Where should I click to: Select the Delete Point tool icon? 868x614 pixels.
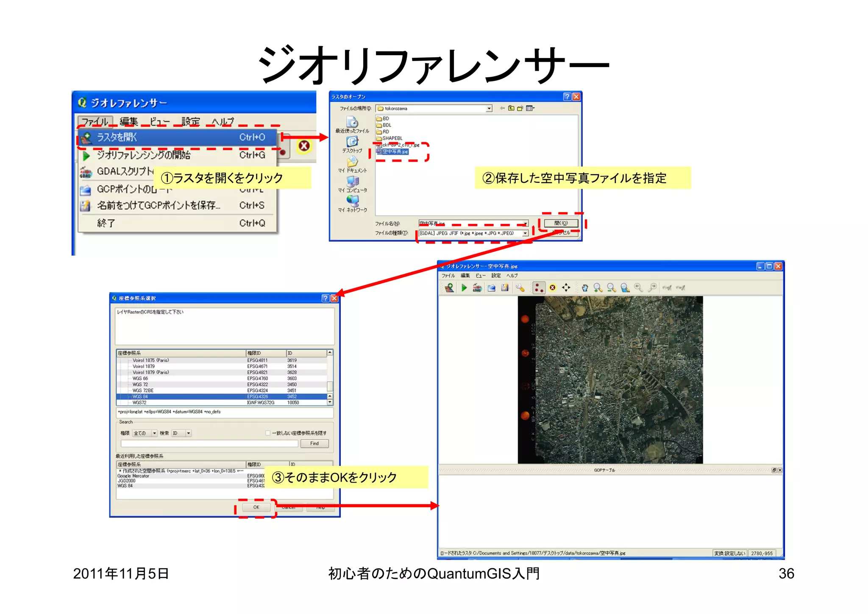[553, 288]
